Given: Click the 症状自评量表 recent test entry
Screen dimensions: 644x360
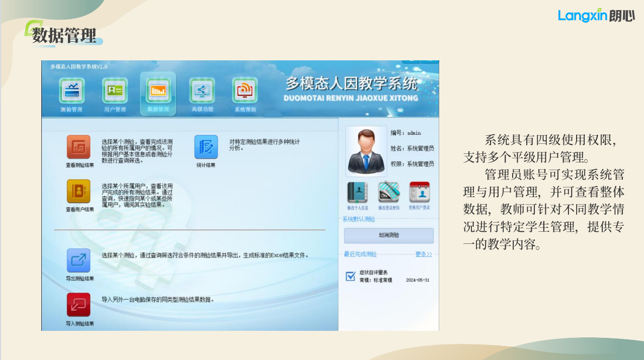Looking at the screenshot, I should (x=373, y=273).
